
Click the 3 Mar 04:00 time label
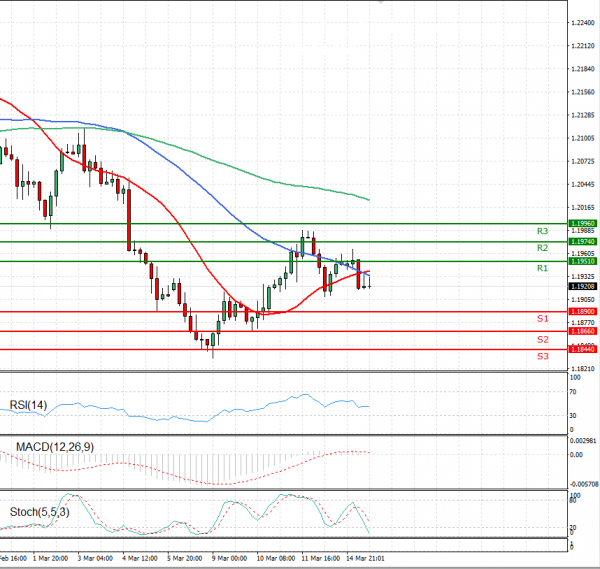[95, 558]
